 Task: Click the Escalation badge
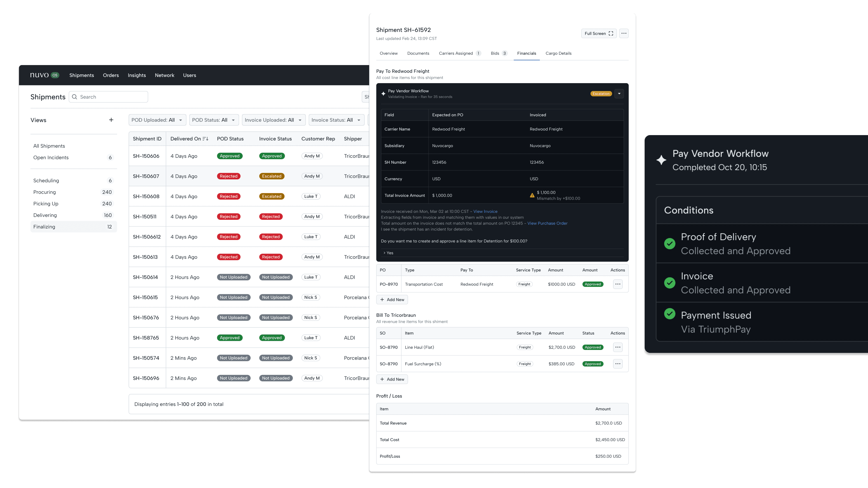click(601, 94)
